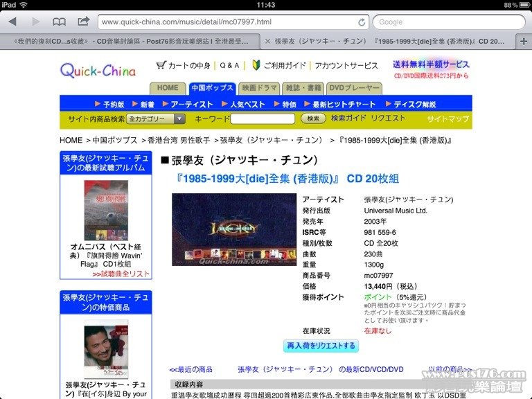Tap the 特価商品 Jacky Cheung album thumbnail

[106, 349]
